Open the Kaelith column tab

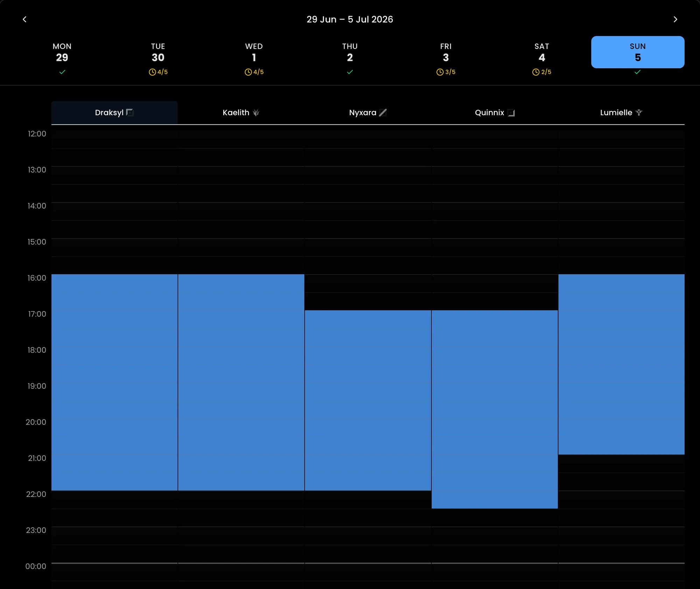coord(241,113)
